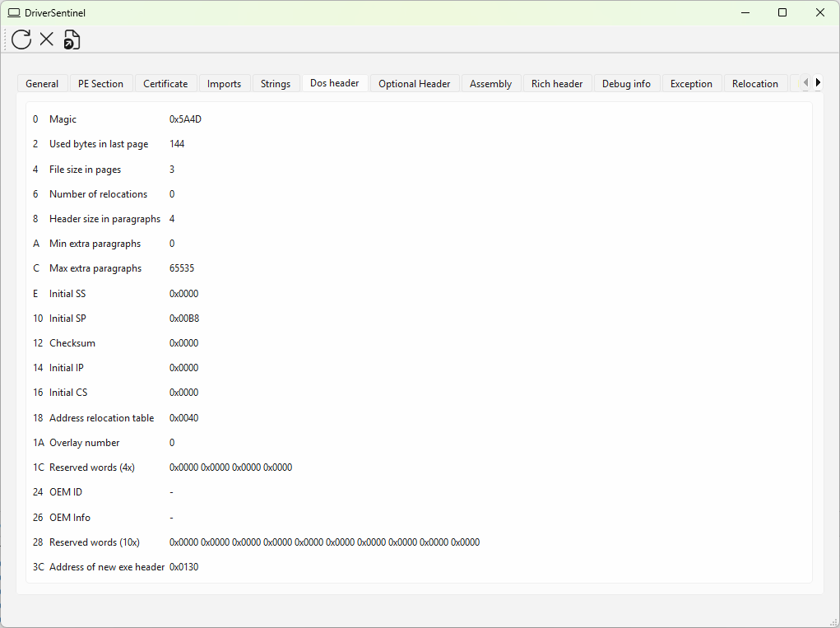Image resolution: width=840 pixels, height=628 pixels.
Task: View the Strings tab
Action: pos(276,84)
